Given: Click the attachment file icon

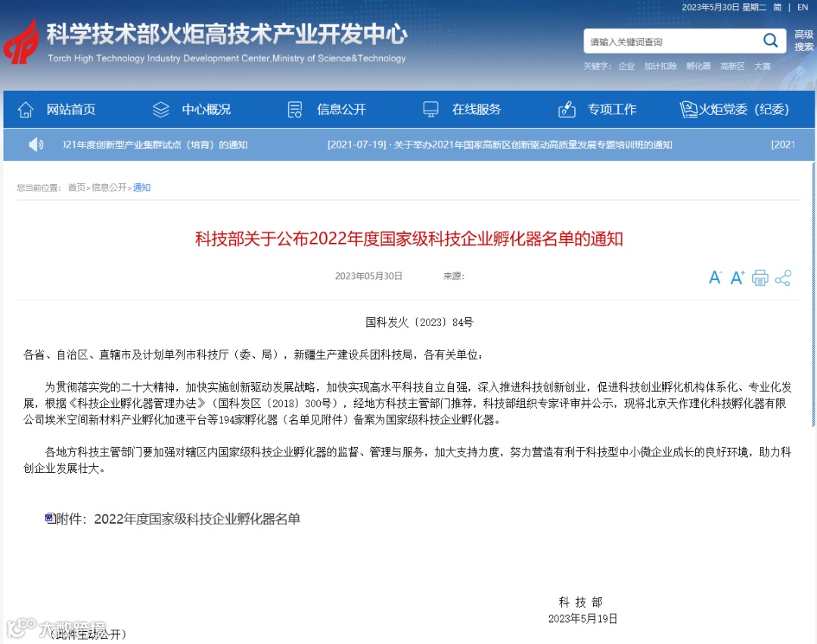Looking at the screenshot, I should [49, 518].
